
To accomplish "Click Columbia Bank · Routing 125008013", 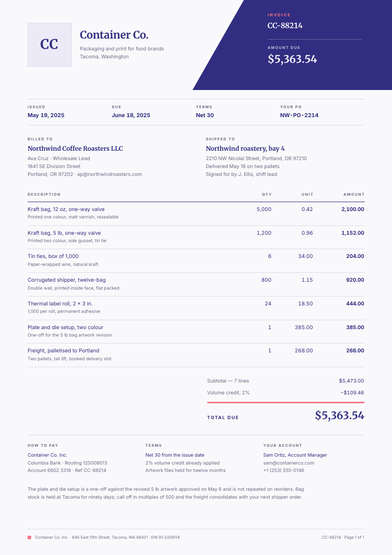I will (68, 463).
